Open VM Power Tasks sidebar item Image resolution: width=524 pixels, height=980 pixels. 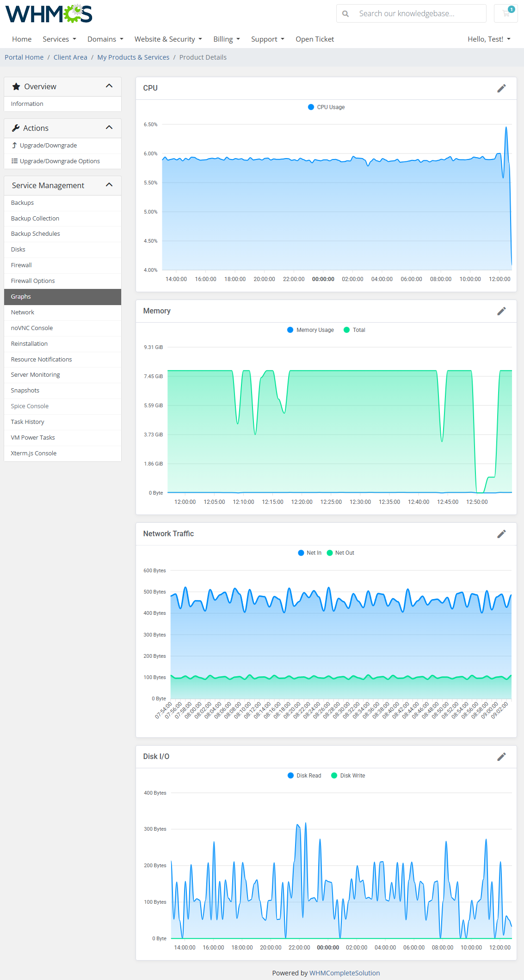pyautogui.click(x=62, y=438)
